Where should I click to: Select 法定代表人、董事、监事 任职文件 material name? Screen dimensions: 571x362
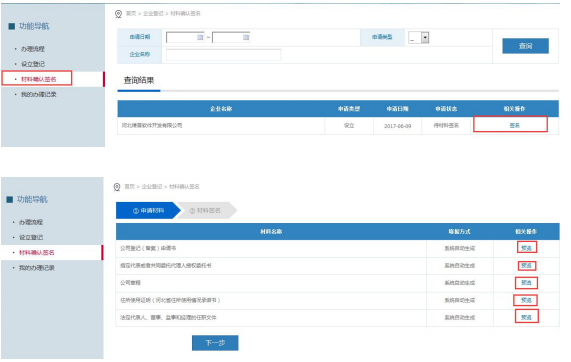168,318
